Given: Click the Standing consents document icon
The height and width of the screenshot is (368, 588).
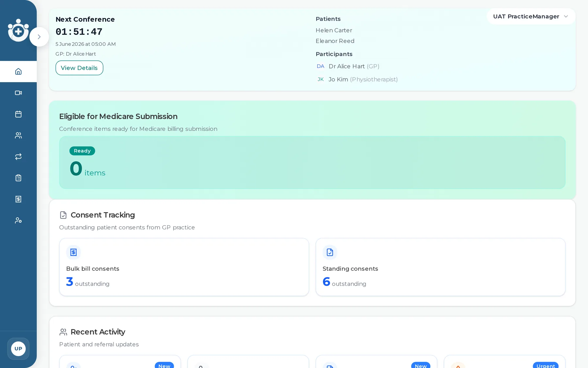Looking at the screenshot, I should coord(330,252).
